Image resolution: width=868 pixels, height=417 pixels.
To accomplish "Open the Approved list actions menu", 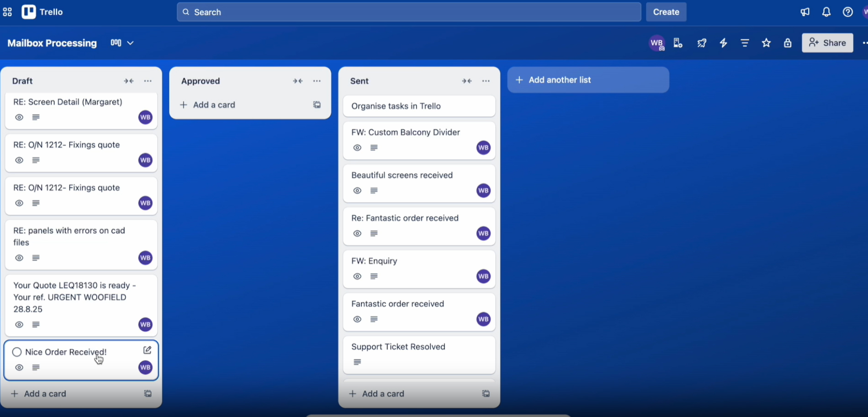I will (317, 80).
